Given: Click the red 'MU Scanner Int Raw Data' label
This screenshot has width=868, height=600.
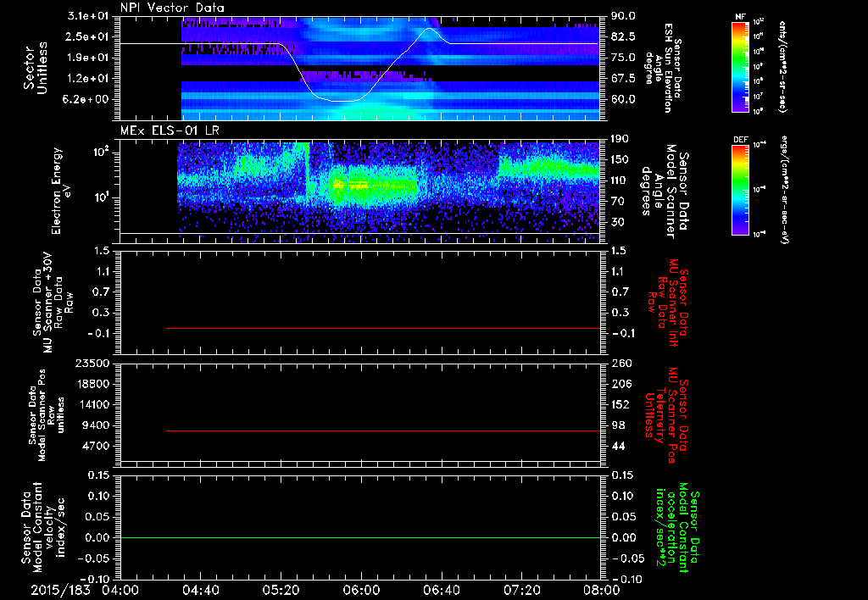Looking at the screenshot, I should 668,303.
